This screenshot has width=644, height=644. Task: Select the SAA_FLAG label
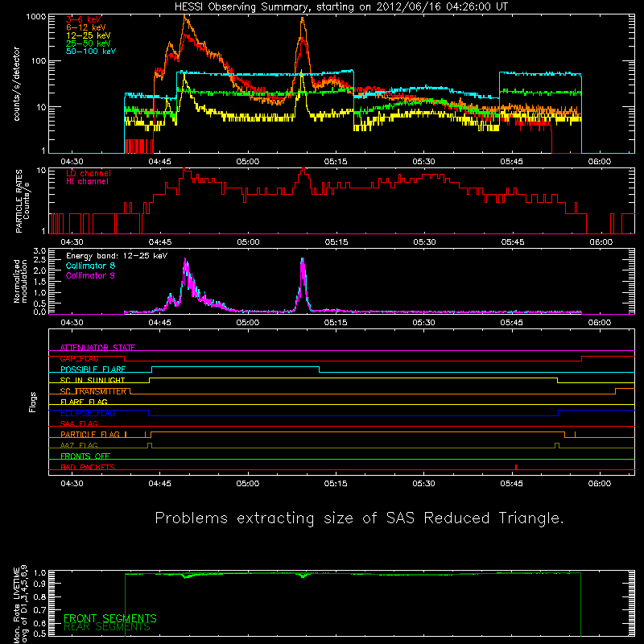pos(79,424)
